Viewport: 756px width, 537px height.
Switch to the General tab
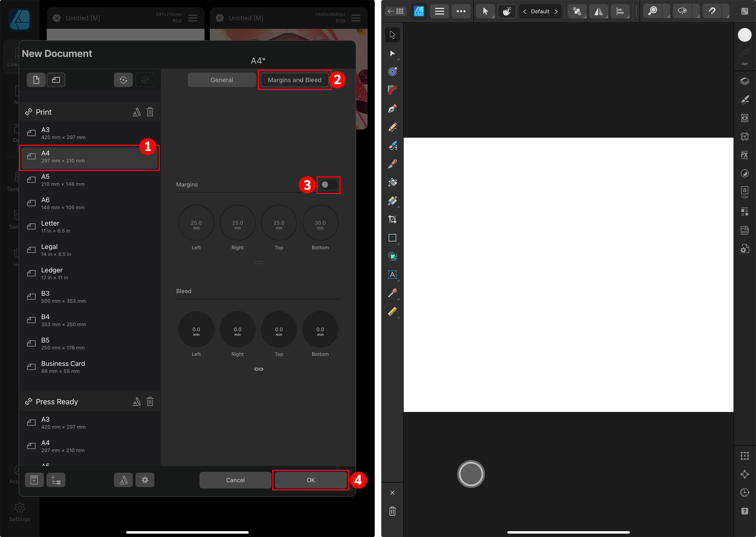coord(222,80)
